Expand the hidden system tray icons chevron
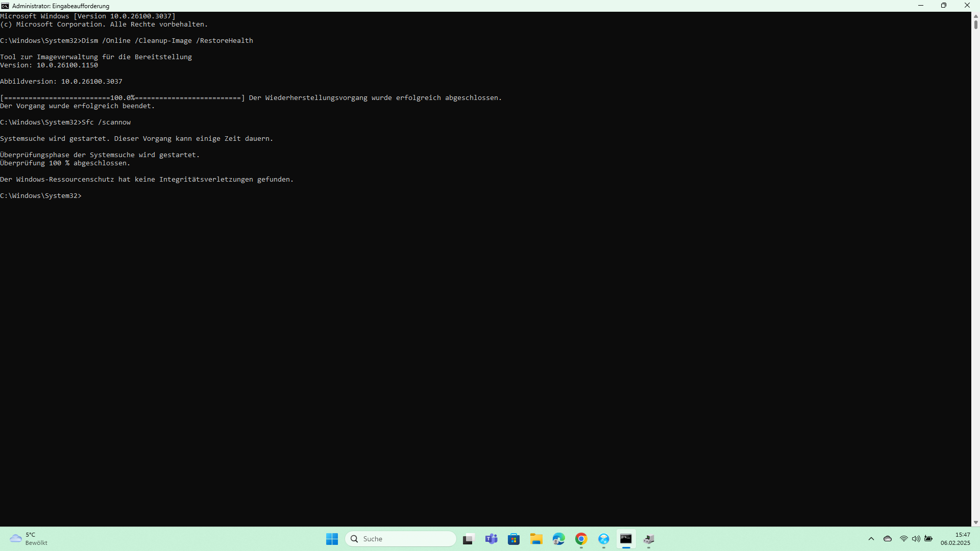980x551 pixels. 871,539
